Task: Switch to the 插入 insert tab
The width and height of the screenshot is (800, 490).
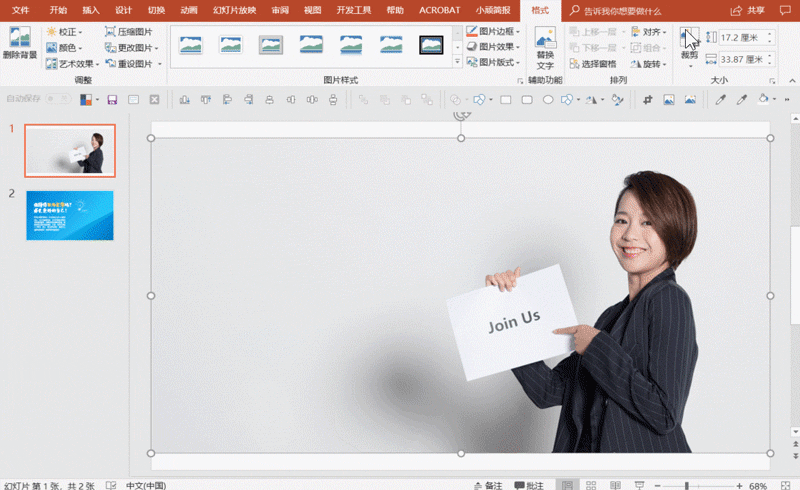Action: (91, 10)
